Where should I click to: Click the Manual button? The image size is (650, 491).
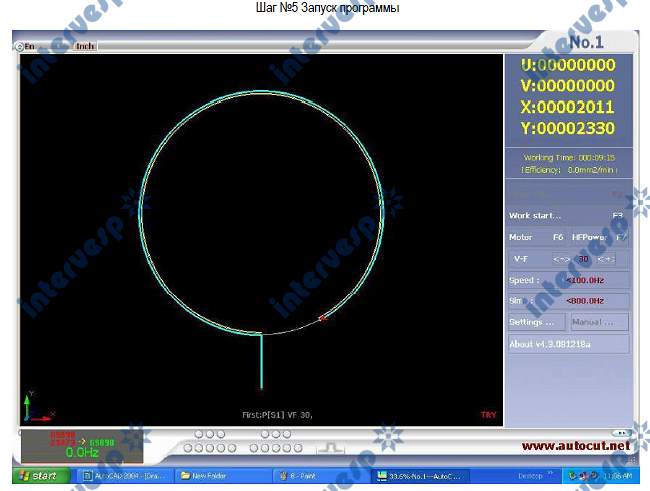[x=600, y=322]
